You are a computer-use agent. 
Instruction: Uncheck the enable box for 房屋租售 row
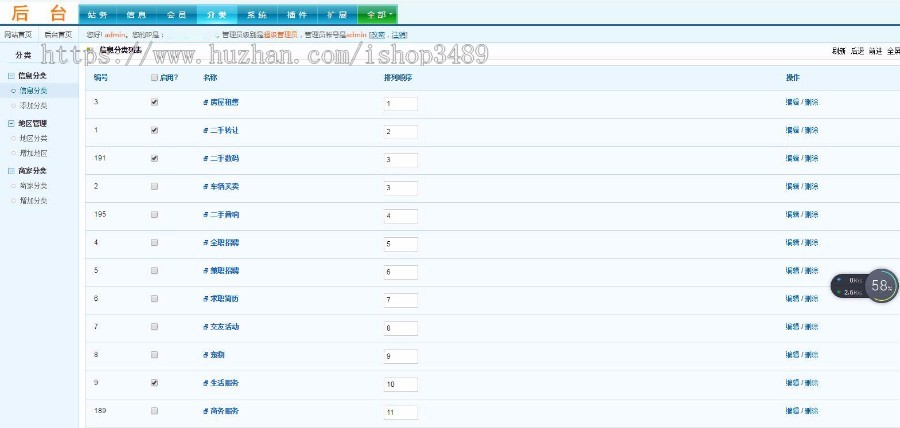(x=154, y=102)
